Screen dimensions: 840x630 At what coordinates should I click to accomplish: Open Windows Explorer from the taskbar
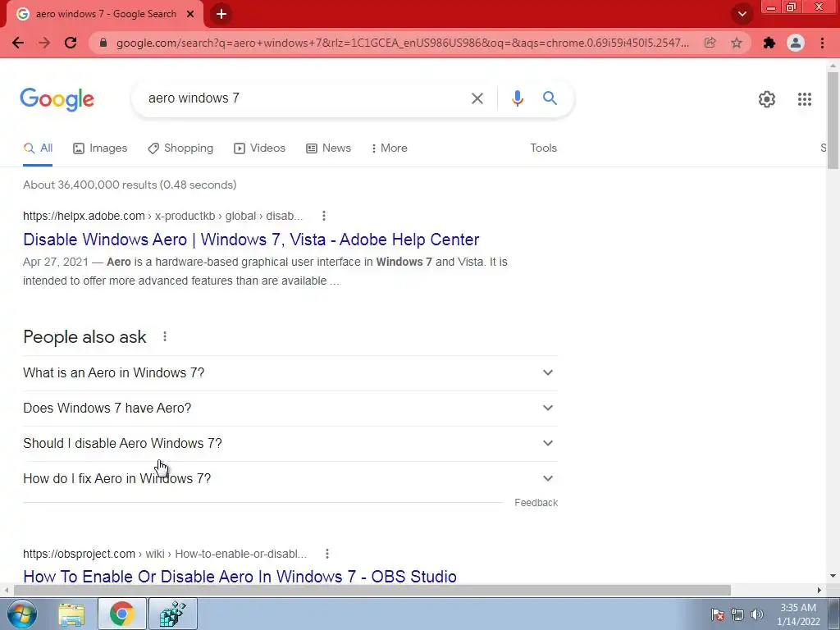pyautogui.click(x=72, y=614)
